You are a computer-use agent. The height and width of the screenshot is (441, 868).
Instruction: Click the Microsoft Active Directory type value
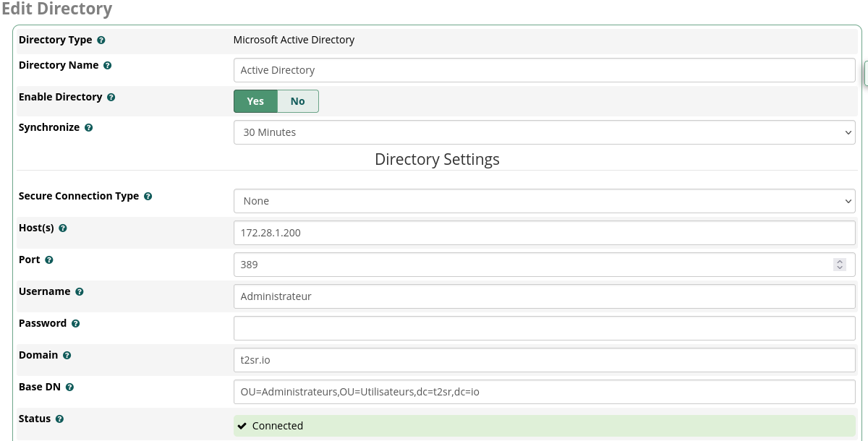tap(294, 40)
